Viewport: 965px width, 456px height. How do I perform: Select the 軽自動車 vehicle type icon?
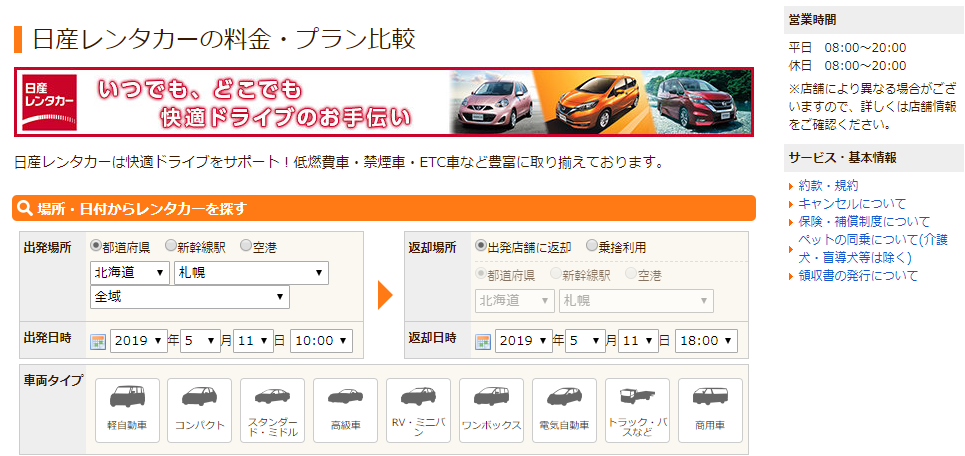(x=127, y=409)
